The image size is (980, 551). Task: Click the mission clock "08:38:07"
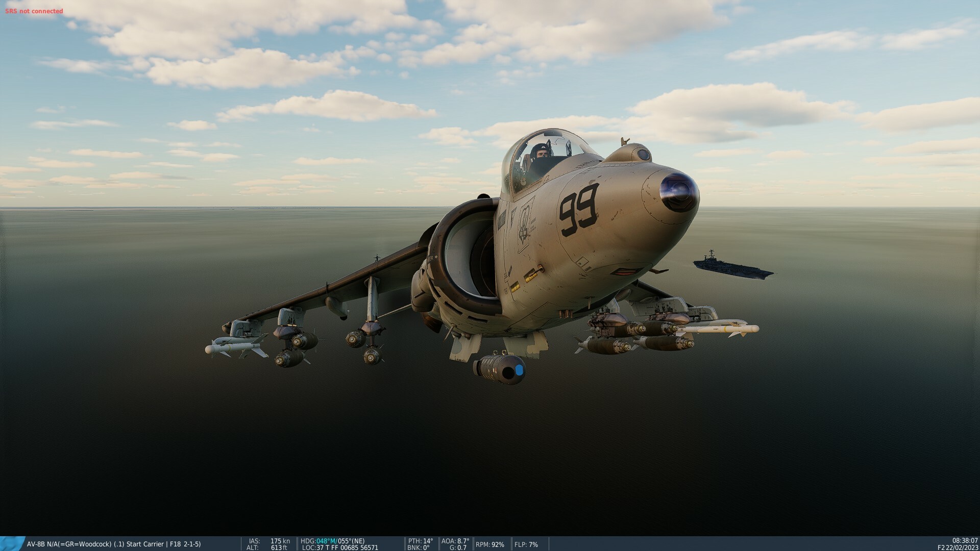pos(965,540)
